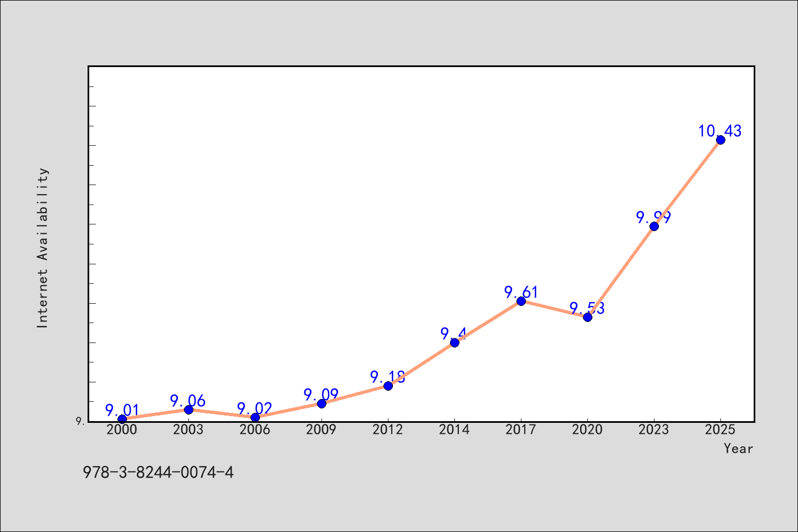Viewport: 798px width, 532px height.
Task: Select the 10.43 marker for 2025
Action: click(x=720, y=140)
